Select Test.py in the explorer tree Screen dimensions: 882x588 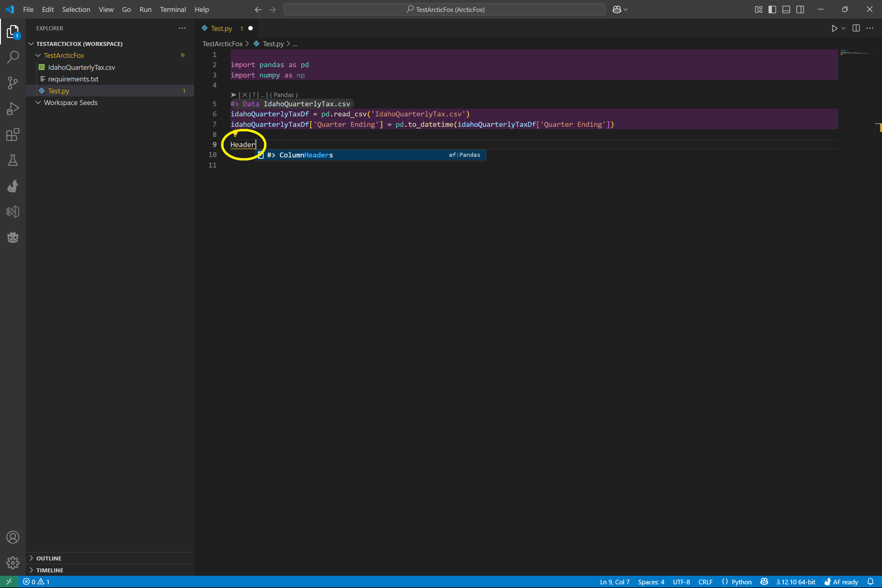click(110, 91)
